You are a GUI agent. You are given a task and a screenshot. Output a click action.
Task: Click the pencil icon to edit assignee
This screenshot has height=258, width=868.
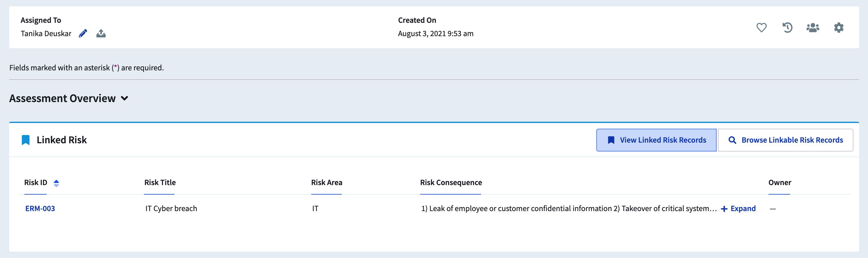point(83,34)
